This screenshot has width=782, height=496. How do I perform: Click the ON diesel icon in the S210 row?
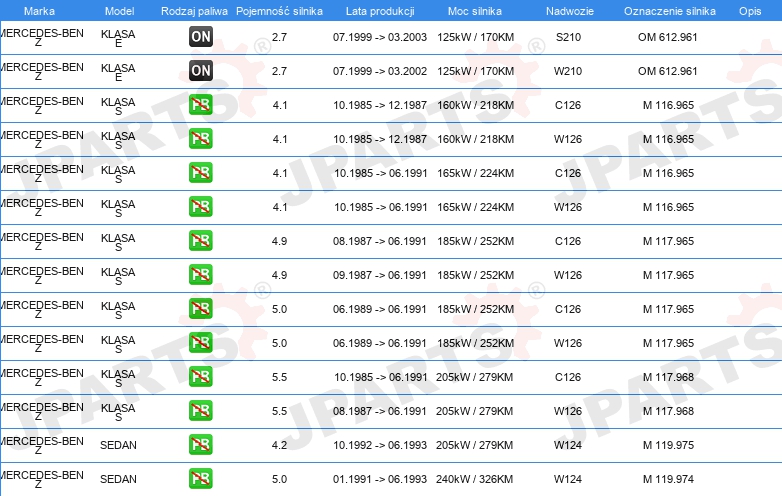click(200, 37)
